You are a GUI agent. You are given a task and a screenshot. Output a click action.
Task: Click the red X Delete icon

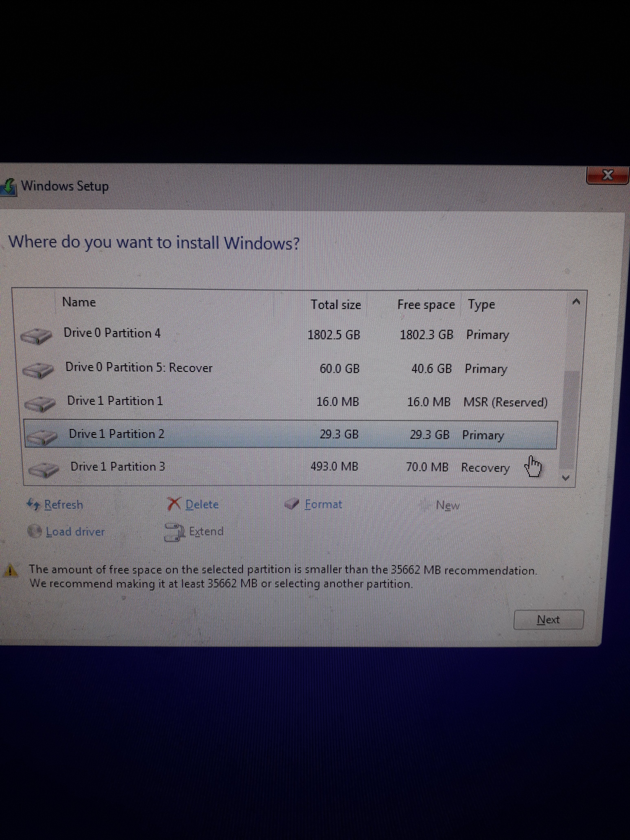click(174, 504)
